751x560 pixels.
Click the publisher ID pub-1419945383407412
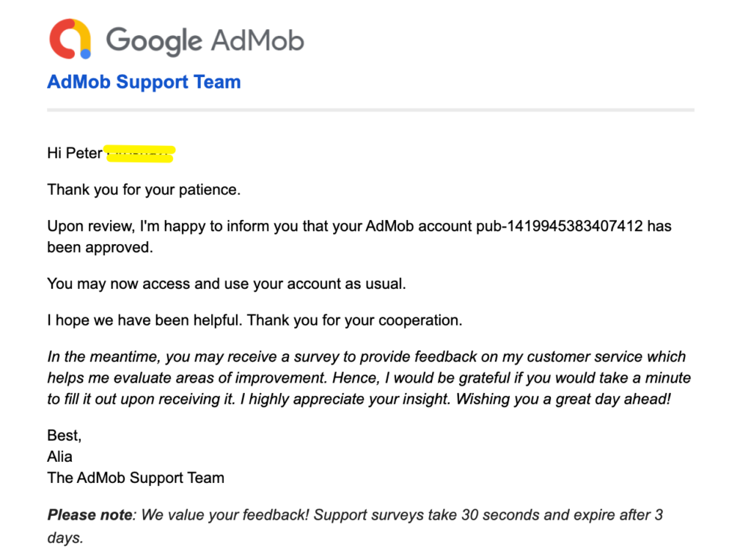(x=560, y=226)
